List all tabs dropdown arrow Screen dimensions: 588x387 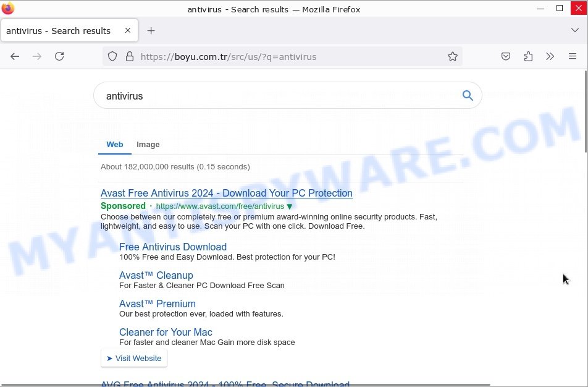[574, 30]
